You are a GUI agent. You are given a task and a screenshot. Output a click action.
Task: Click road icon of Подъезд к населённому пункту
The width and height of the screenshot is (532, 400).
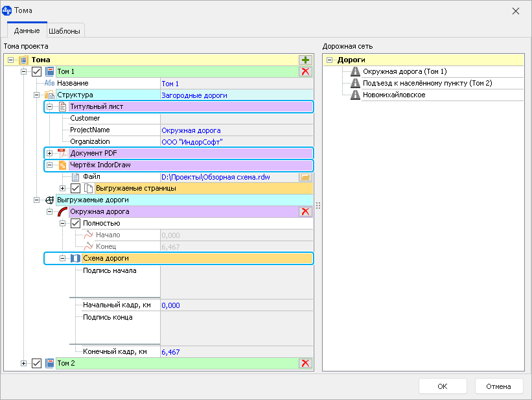pyautogui.click(x=355, y=83)
